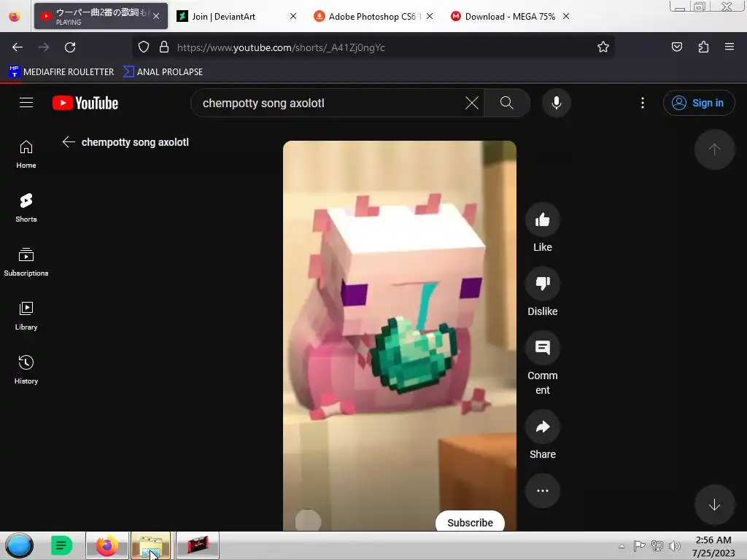Go forward in Firefox
The height and width of the screenshot is (560, 747).
(x=44, y=47)
